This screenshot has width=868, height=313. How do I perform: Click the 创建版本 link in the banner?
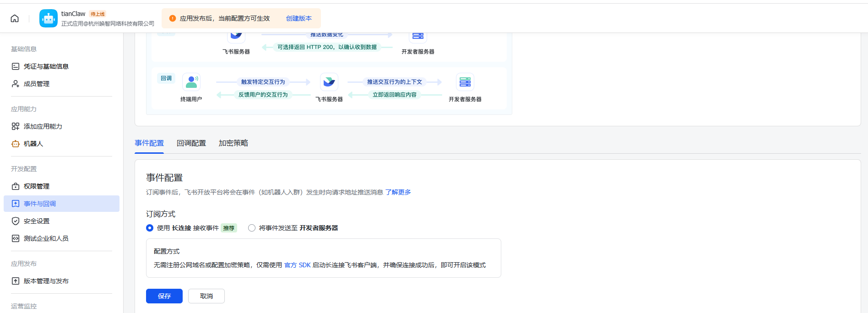(299, 18)
